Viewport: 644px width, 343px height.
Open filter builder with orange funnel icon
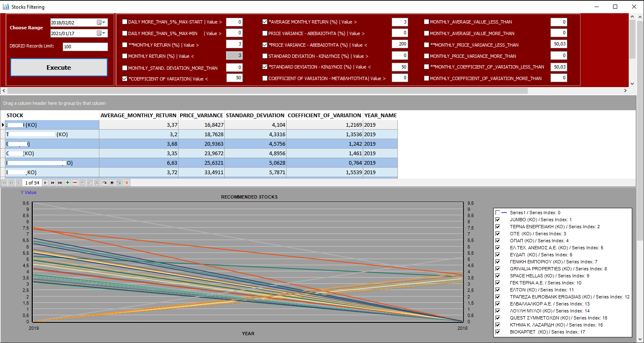[x=127, y=182]
